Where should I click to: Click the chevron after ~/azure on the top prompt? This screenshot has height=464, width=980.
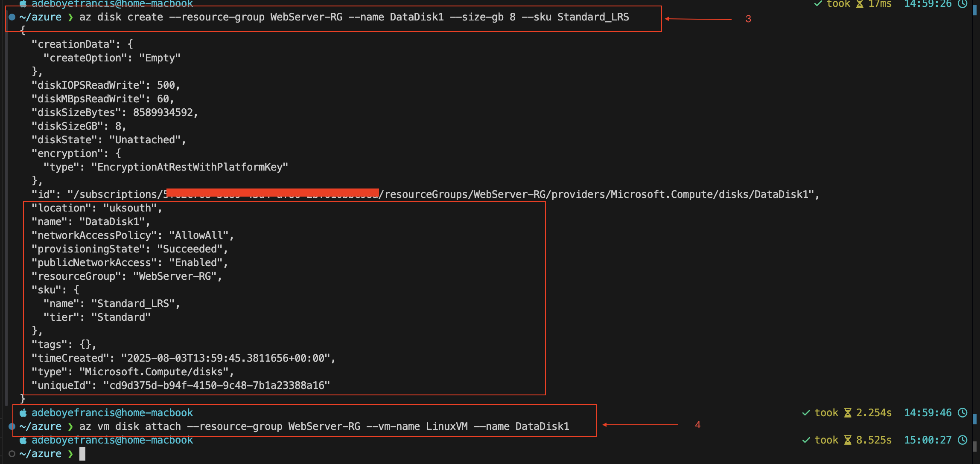(70, 17)
